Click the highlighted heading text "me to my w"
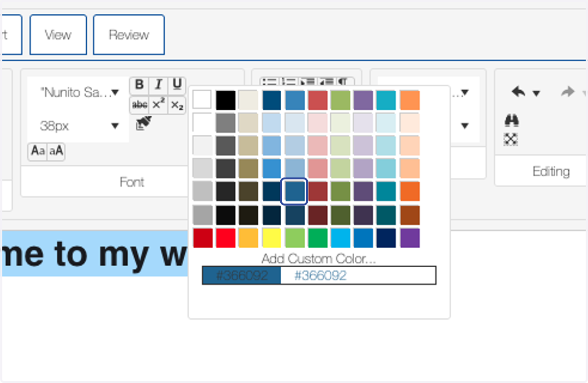The height and width of the screenshot is (383, 588). [x=94, y=254]
